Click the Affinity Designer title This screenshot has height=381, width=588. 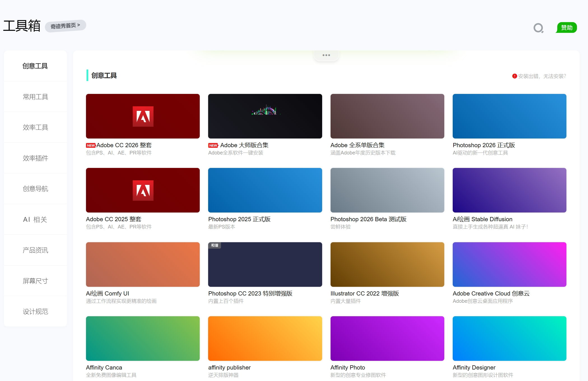[x=474, y=368]
